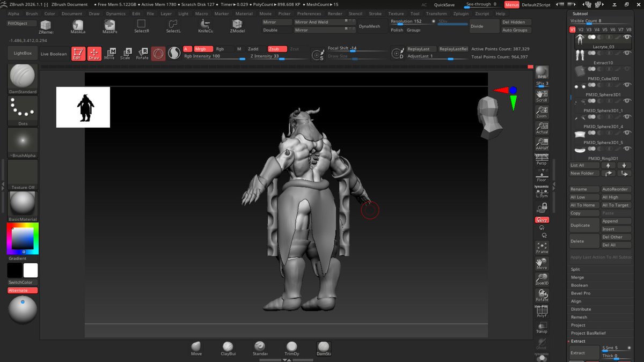Click the Duplicate subtool button
The width and height of the screenshot is (644, 362).
pyautogui.click(x=584, y=225)
